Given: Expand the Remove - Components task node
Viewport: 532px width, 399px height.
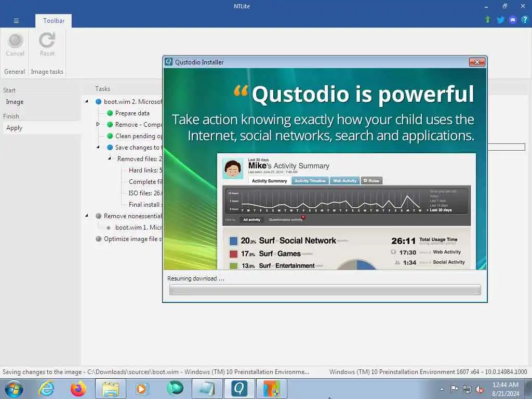Looking at the screenshot, I should (x=98, y=124).
